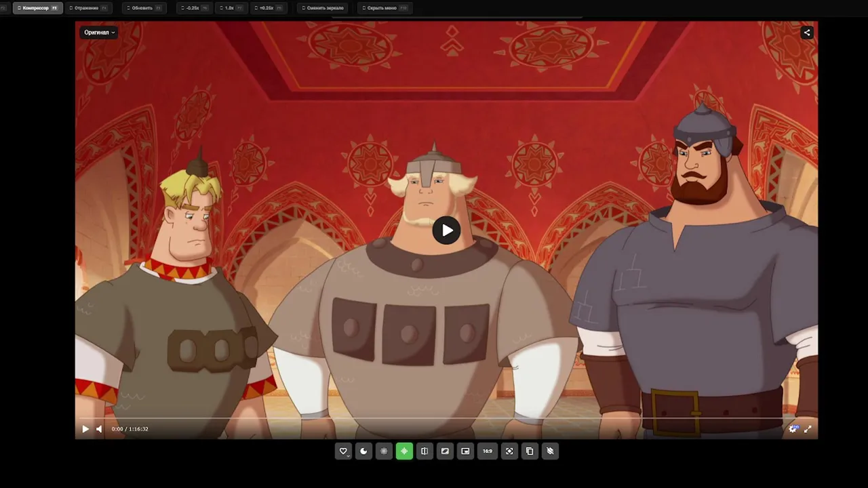Toggle night mode moon icon
This screenshot has width=868, height=488.
click(x=363, y=451)
